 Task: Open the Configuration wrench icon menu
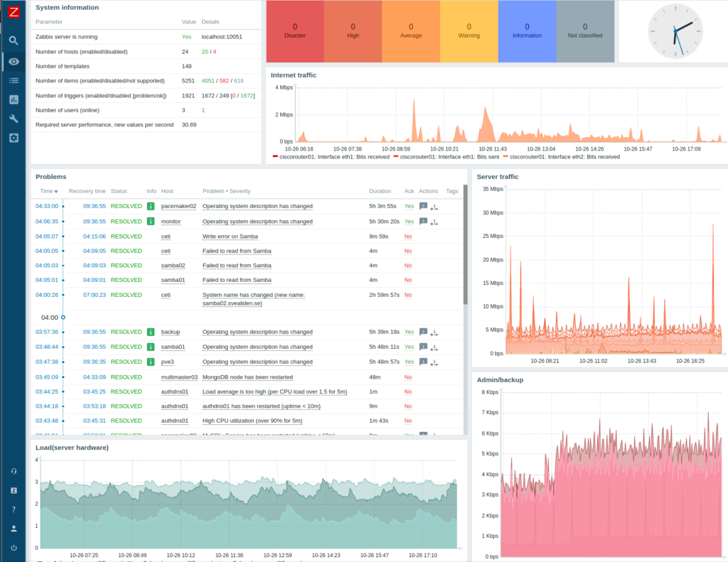tap(13, 119)
